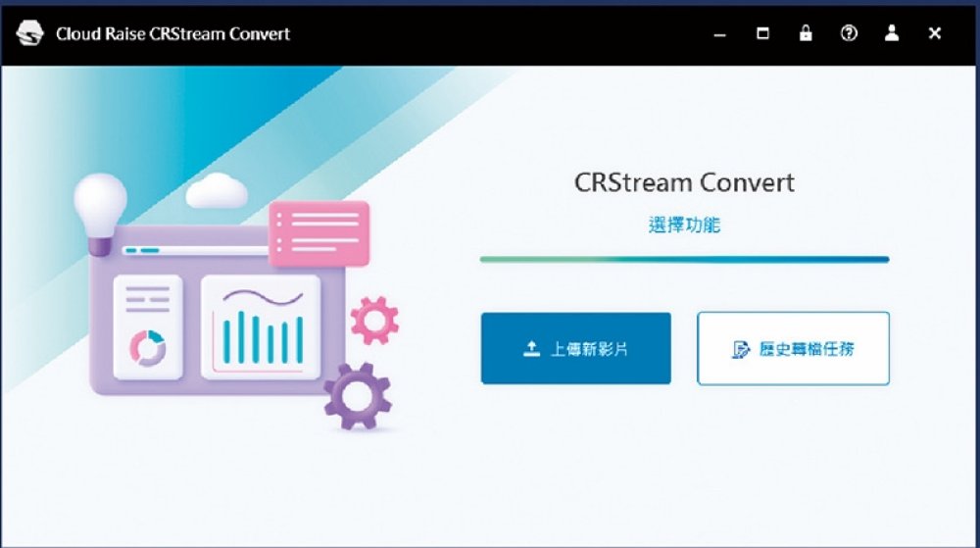The height and width of the screenshot is (548, 980).
Task: Minimize the CRStream Convert window
Action: 720,34
